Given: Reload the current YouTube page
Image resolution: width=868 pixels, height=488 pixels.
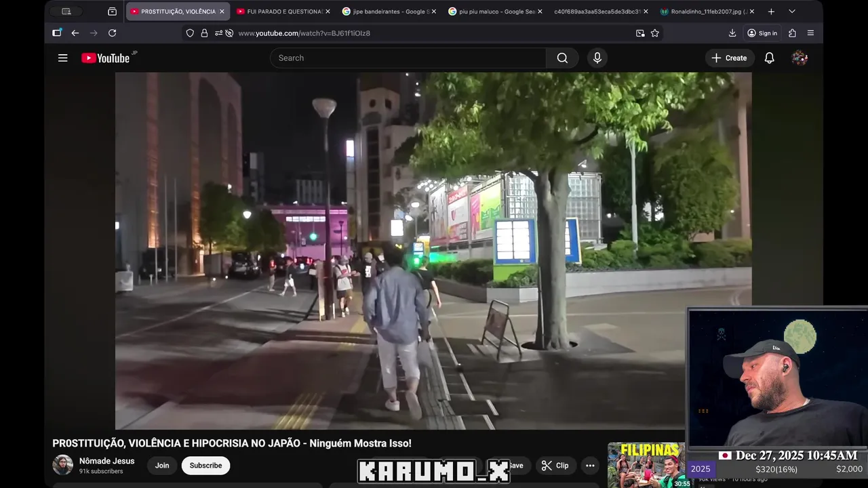Looking at the screenshot, I should click(x=113, y=33).
